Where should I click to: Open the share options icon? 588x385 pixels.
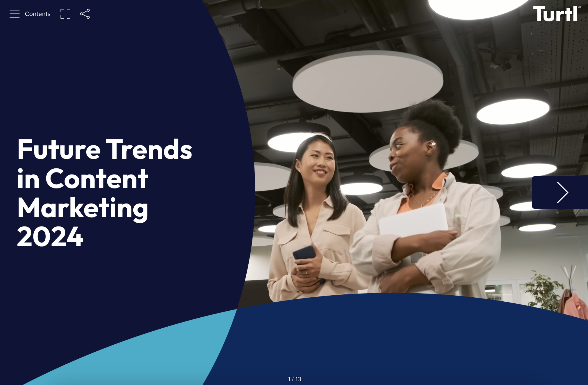click(x=85, y=14)
